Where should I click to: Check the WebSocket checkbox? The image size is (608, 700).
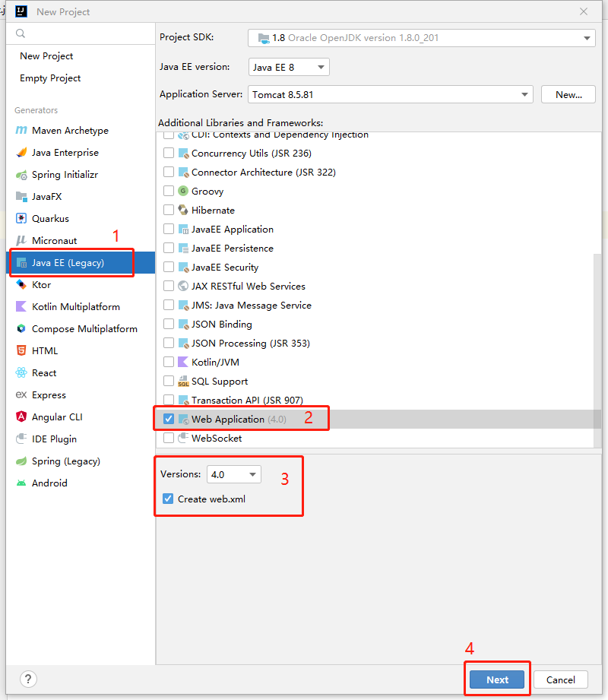coord(169,438)
